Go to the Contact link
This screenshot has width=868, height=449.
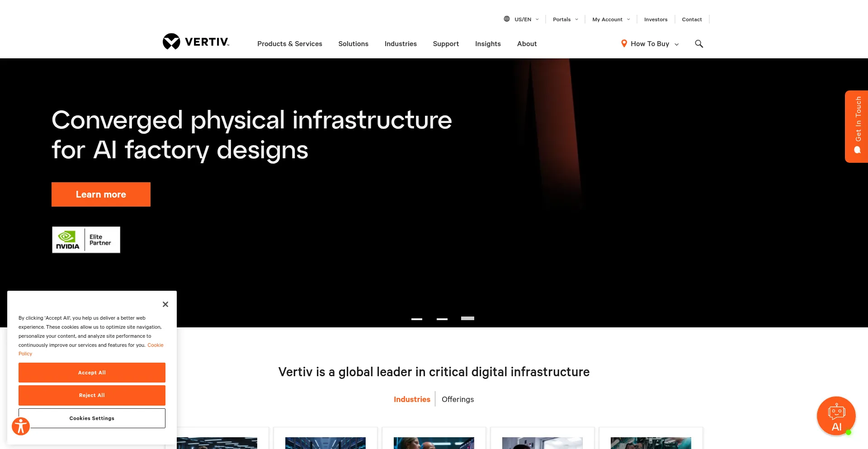692,19
